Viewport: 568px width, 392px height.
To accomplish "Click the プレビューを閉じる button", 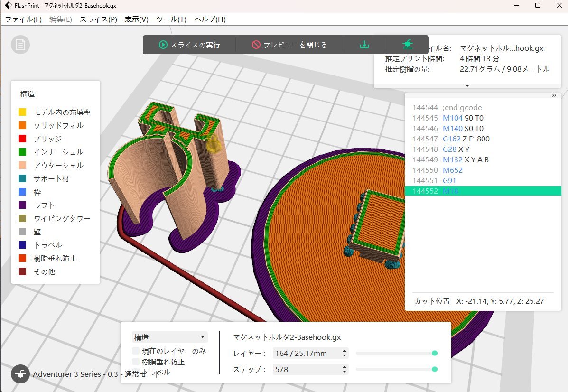I will coord(289,45).
